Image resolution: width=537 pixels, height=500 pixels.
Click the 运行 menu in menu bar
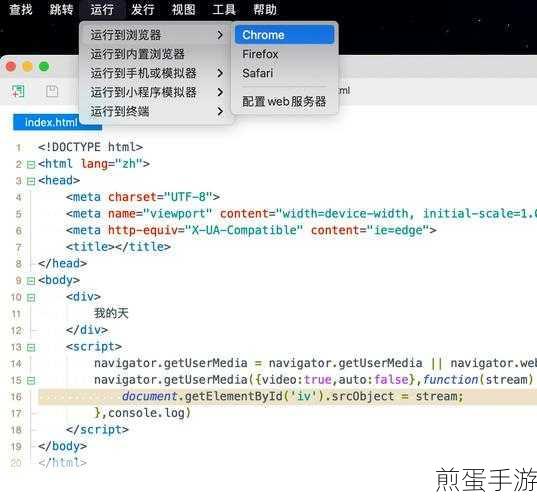[x=102, y=9]
